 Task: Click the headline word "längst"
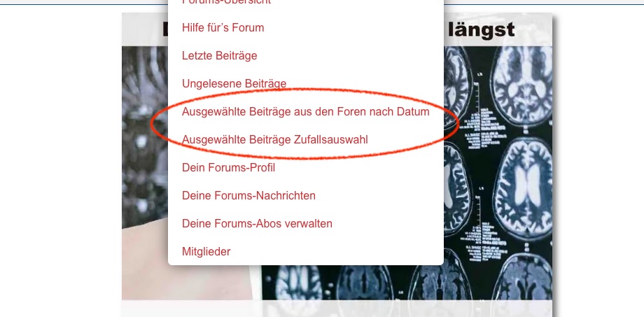[481, 30]
